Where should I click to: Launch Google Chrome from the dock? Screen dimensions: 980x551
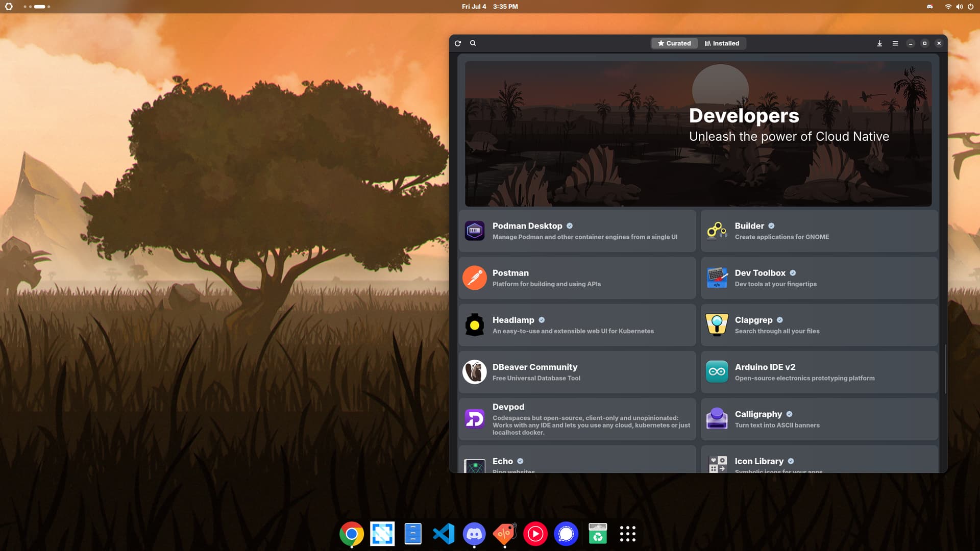(x=352, y=534)
